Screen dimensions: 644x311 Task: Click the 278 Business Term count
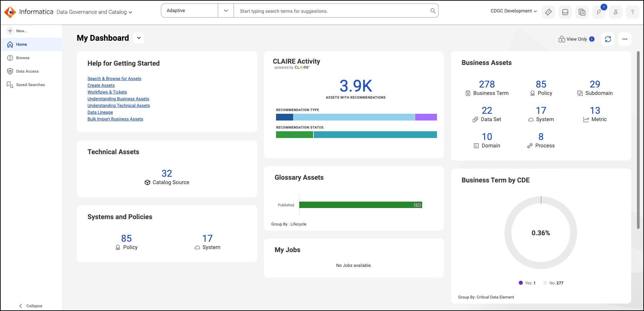(x=487, y=84)
